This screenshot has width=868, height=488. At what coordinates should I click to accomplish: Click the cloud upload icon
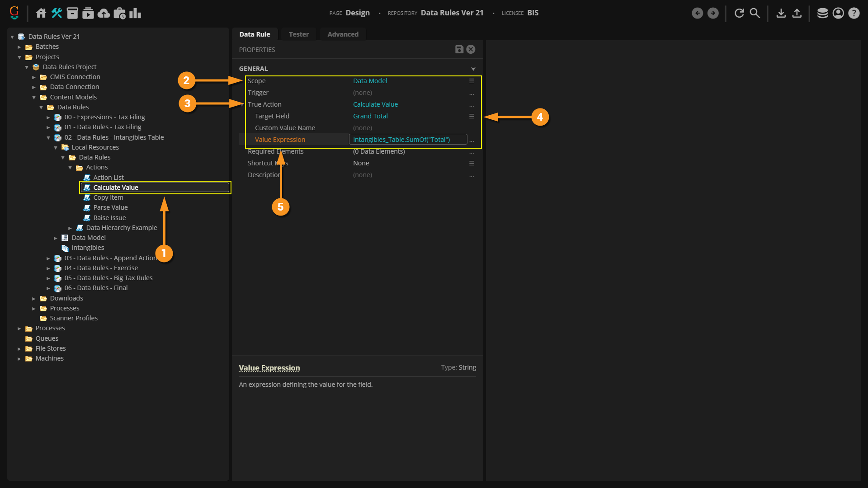click(x=104, y=13)
